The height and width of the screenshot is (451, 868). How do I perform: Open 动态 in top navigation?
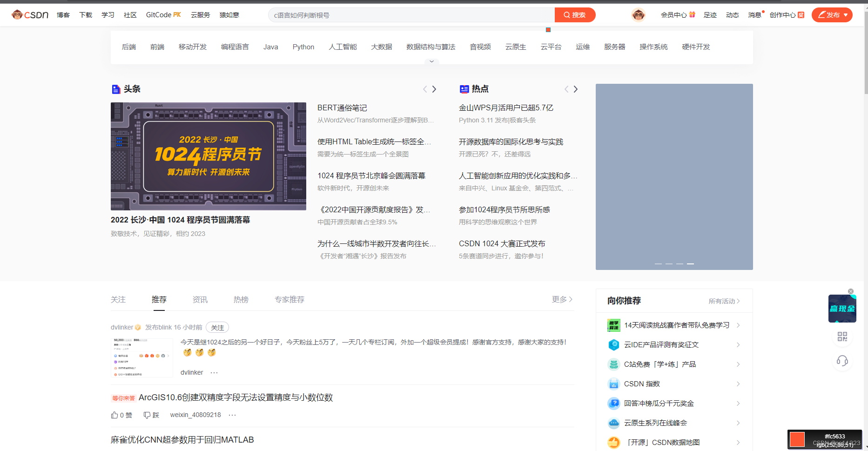click(733, 15)
